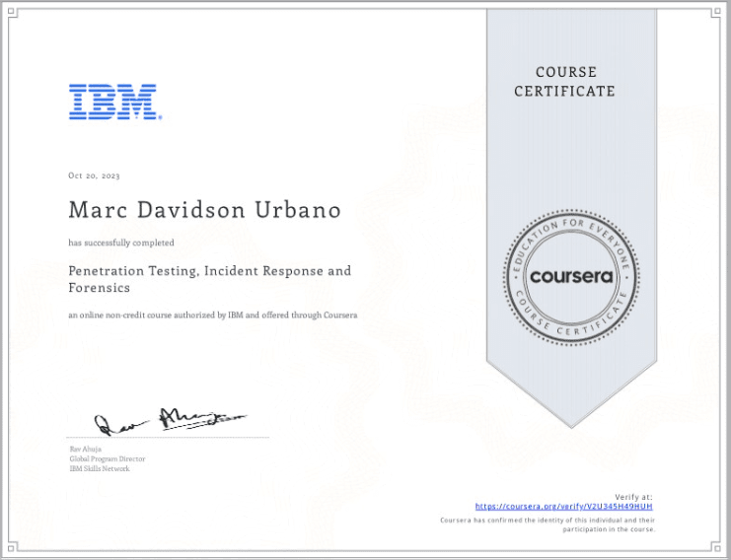
Task: Click the COURSE CERTIFICATE heading
Action: click(x=564, y=82)
